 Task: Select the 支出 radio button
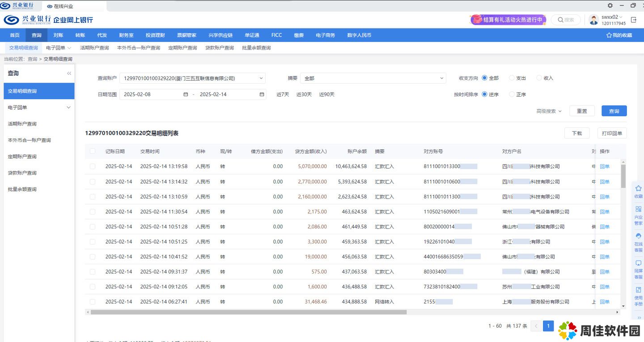pos(512,78)
